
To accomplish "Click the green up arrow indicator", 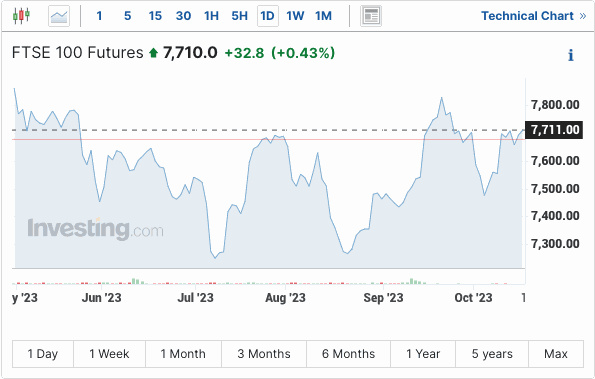I will point(153,53).
